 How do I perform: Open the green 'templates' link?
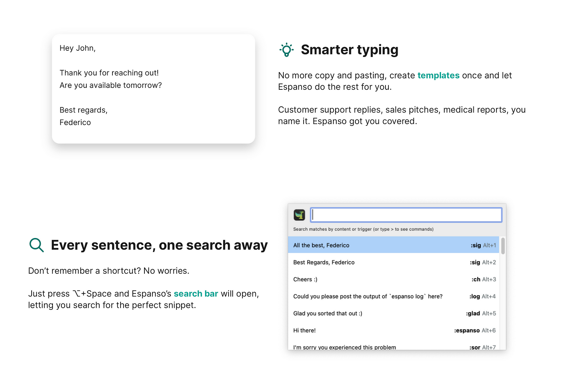(x=438, y=75)
